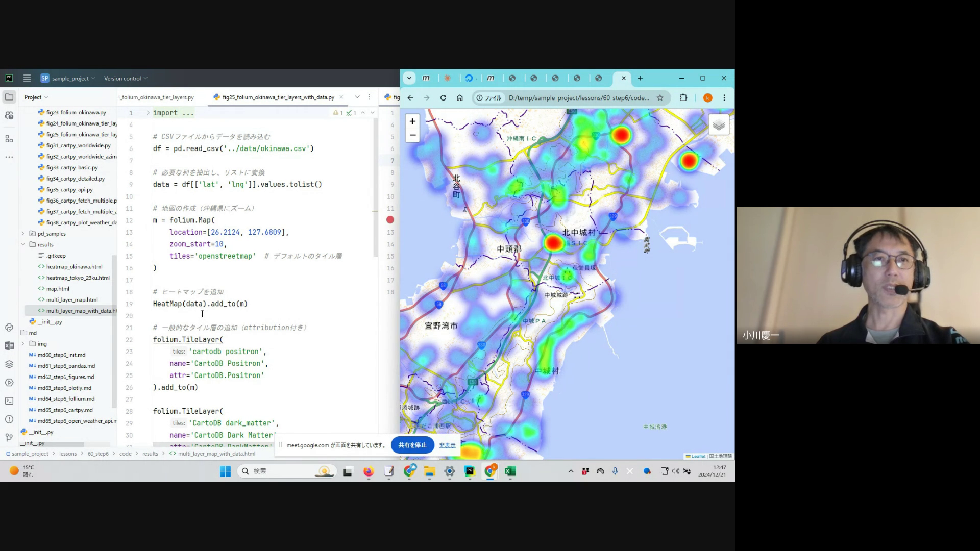Switch to fig25_folium_okinawa_tier_layers_with_data.py tab
The width and height of the screenshot is (980, 551).
[x=278, y=97]
